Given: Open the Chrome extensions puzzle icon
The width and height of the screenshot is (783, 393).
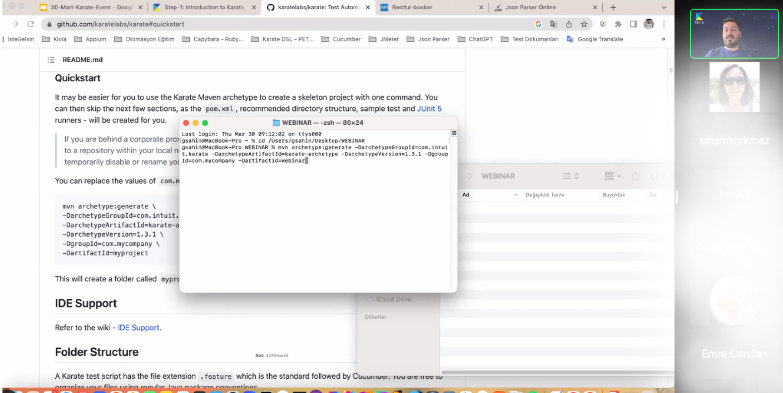Looking at the screenshot, I should pos(618,24).
